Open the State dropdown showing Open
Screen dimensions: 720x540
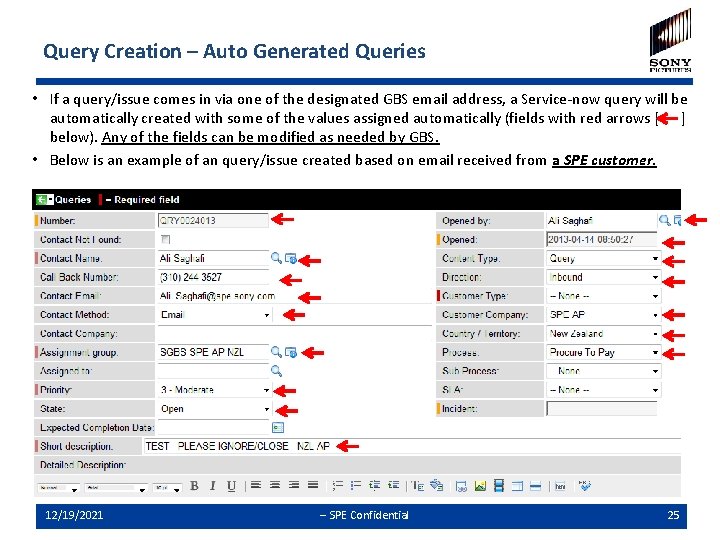coord(214,409)
